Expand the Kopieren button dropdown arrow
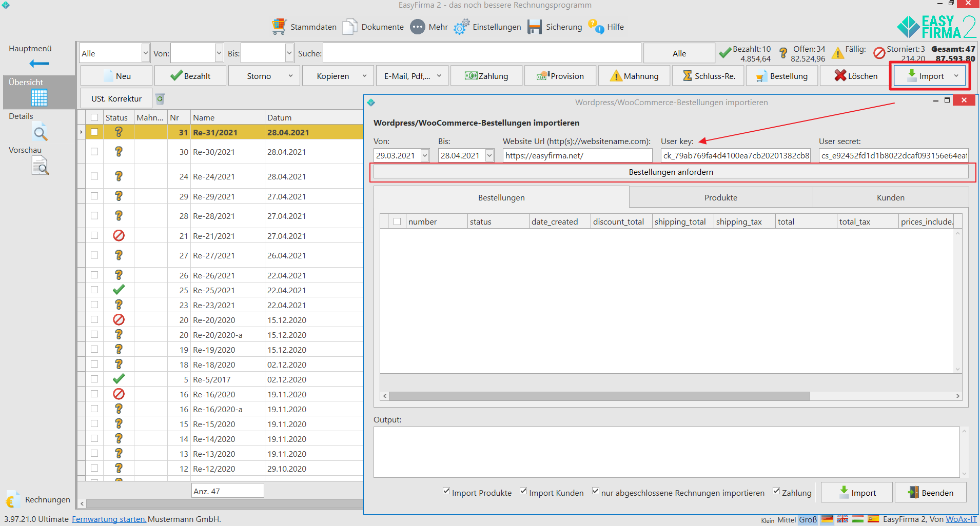Viewport: 980px width, 526px height. point(365,76)
